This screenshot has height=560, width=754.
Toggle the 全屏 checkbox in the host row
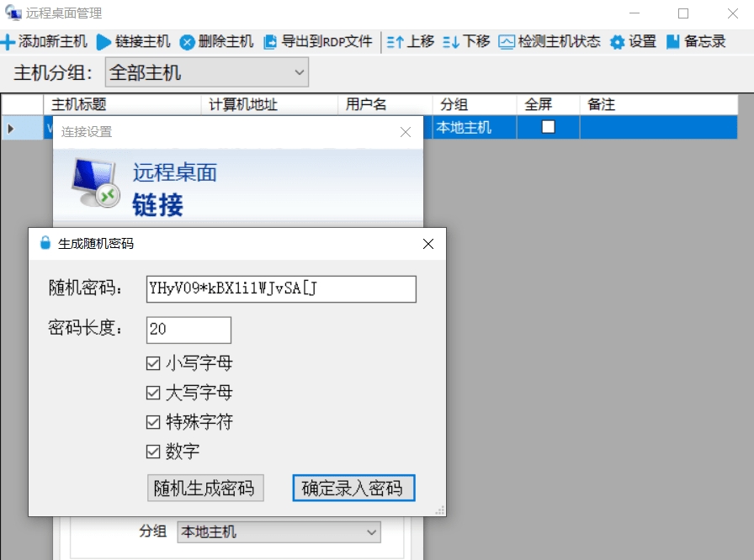pos(548,127)
